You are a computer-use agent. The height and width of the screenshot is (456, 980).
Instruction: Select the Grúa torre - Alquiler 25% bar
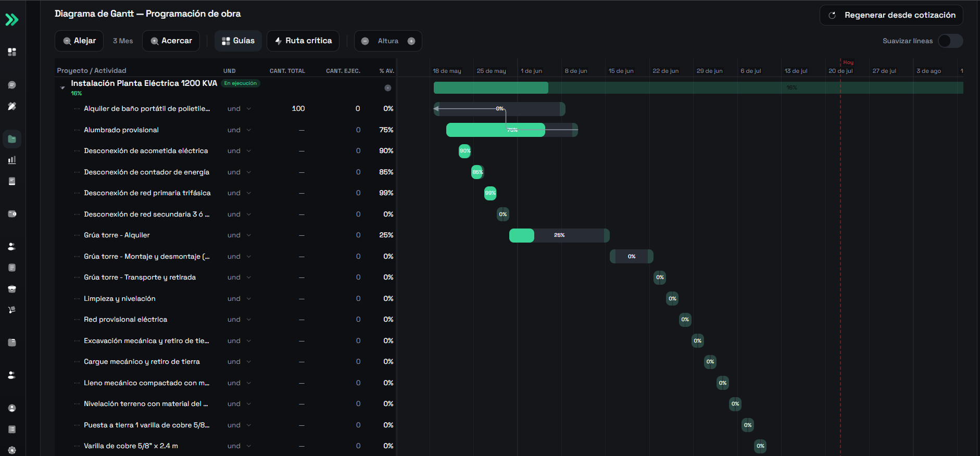tap(559, 235)
